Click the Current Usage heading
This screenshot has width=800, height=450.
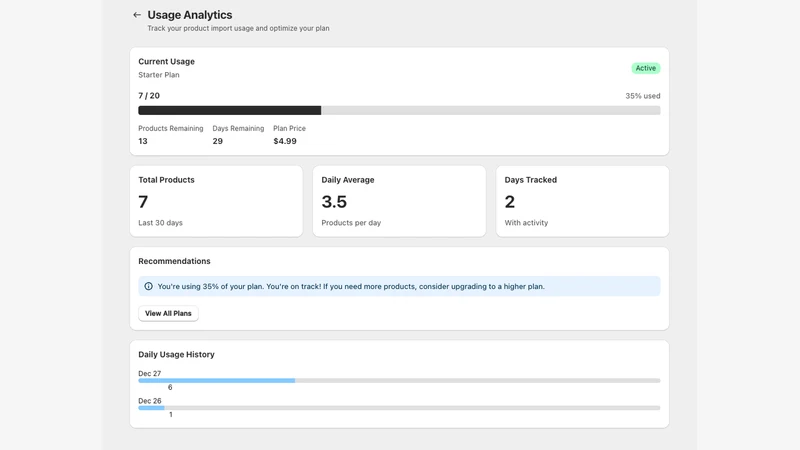pos(166,61)
